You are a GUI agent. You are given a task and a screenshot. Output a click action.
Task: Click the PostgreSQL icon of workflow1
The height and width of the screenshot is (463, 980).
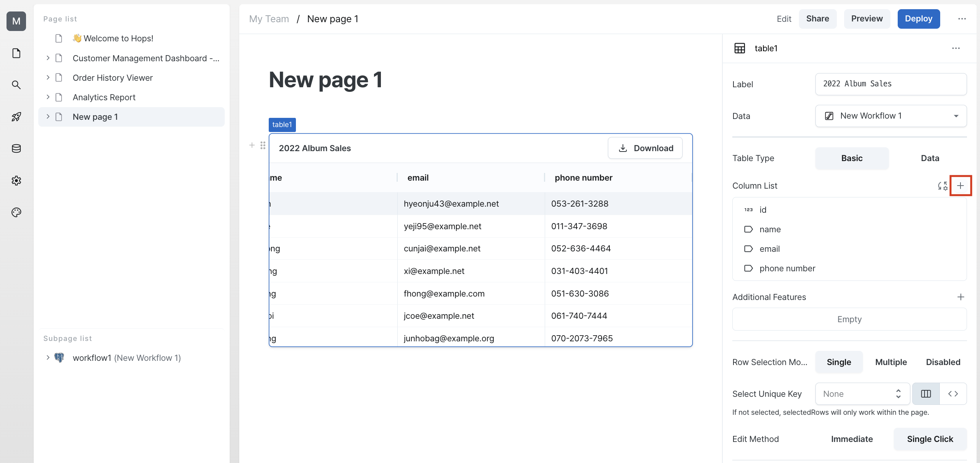point(59,358)
